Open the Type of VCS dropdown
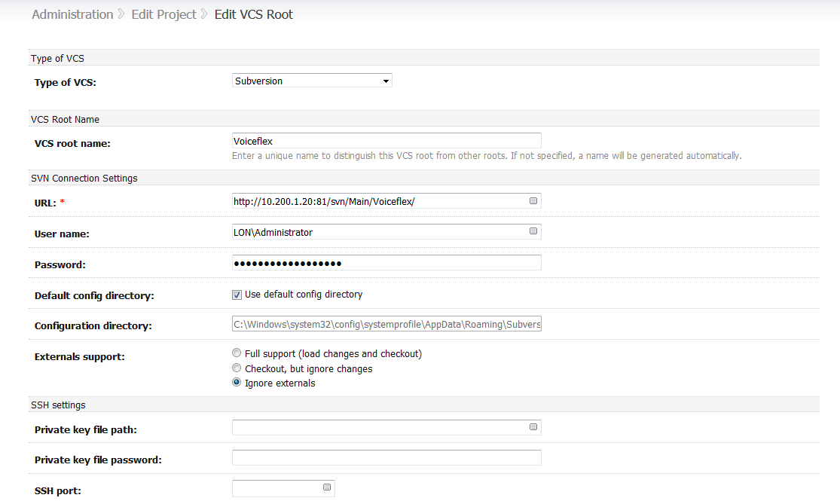 click(312, 80)
